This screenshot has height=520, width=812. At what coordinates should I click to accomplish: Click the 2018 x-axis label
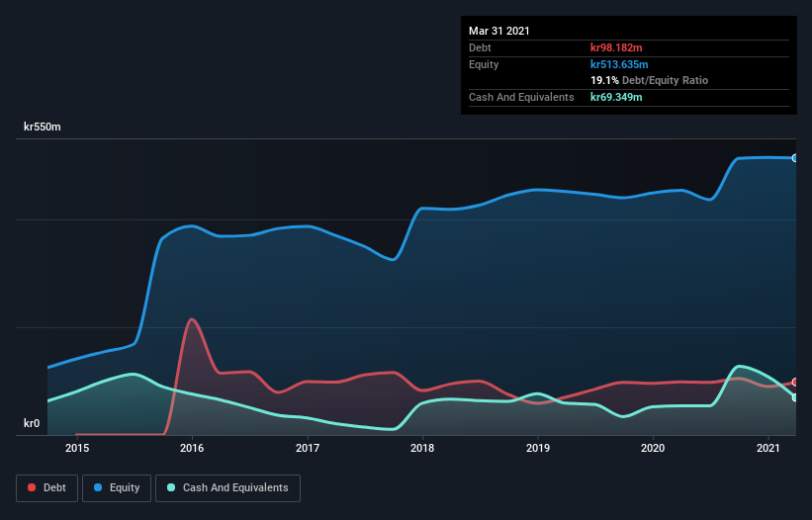422,448
